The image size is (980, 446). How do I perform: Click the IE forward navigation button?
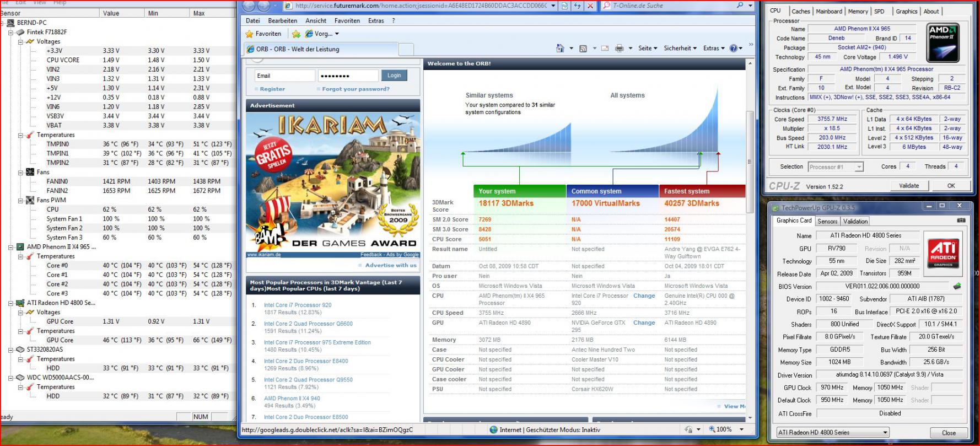point(263,6)
